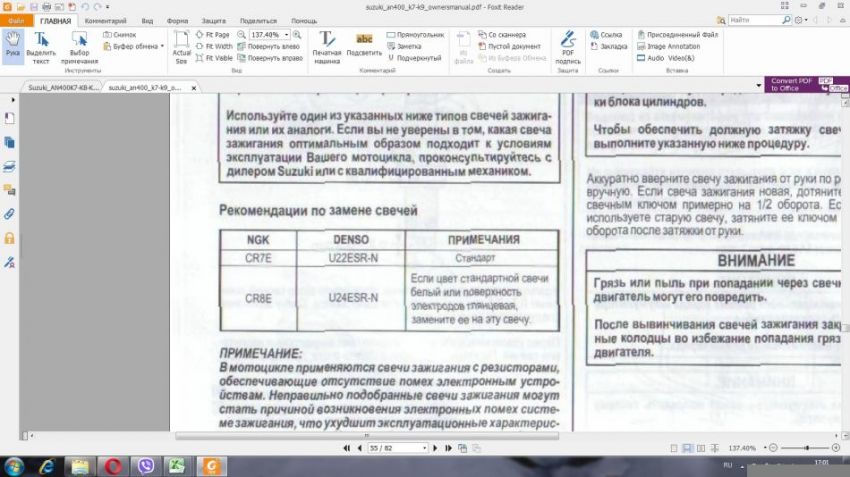Add a Bookmark (Закладка)
This screenshot has height=477, width=850.
608,47
